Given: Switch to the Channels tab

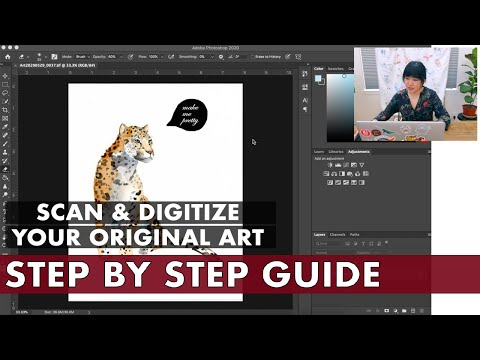Looking at the screenshot, I should click(337, 235).
